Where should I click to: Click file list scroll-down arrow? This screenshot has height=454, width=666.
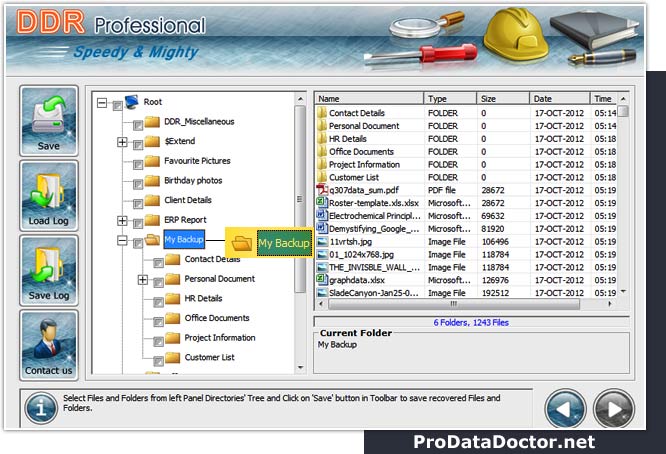[624, 291]
